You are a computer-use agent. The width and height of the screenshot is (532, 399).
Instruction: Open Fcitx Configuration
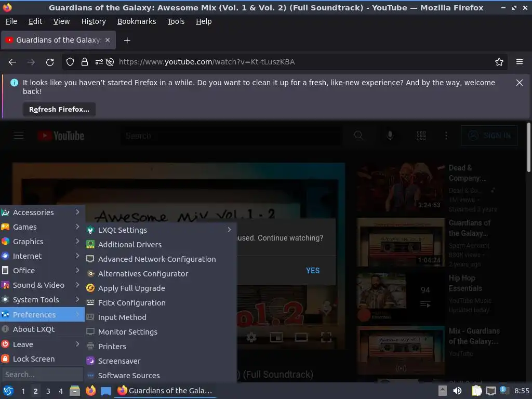pyautogui.click(x=160, y=303)
